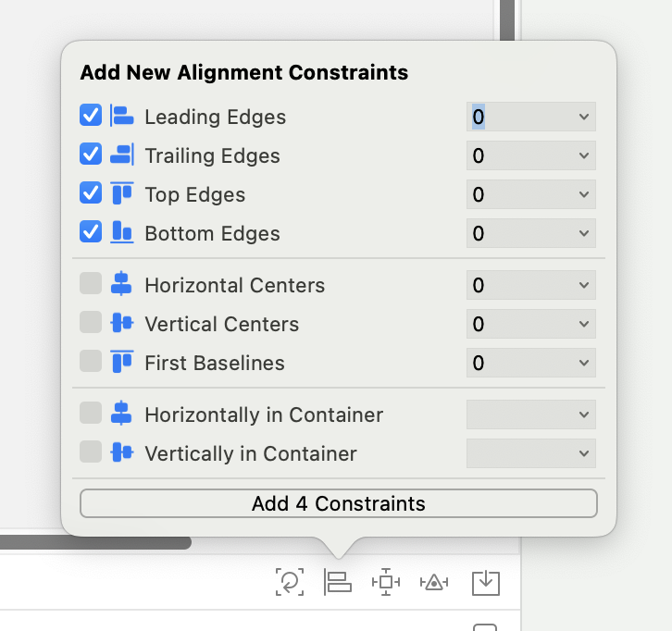Click the horizontal canvas scrollbar
This screenshot has width=672, height=631.
coord(95,543)
